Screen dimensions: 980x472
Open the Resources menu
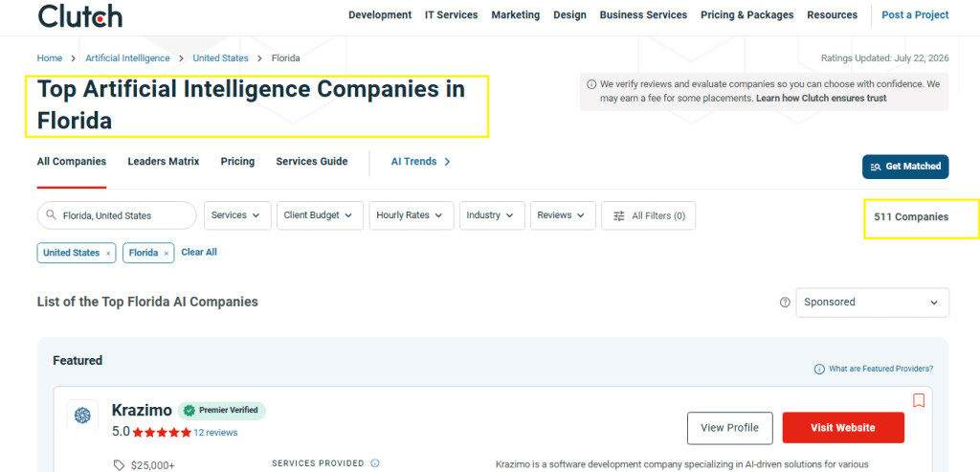[x=832, y=15]
